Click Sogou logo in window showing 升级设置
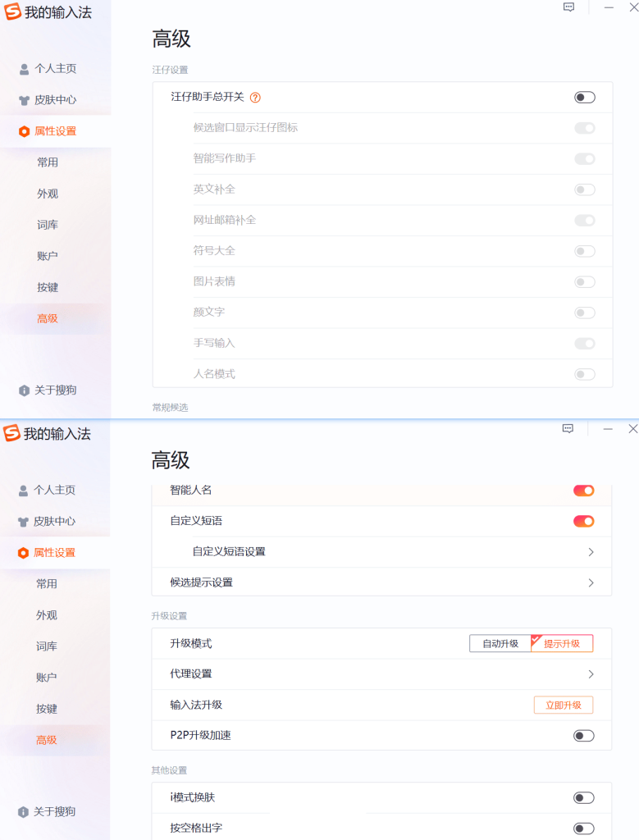The image size is (639, 840). coord(11,433)
